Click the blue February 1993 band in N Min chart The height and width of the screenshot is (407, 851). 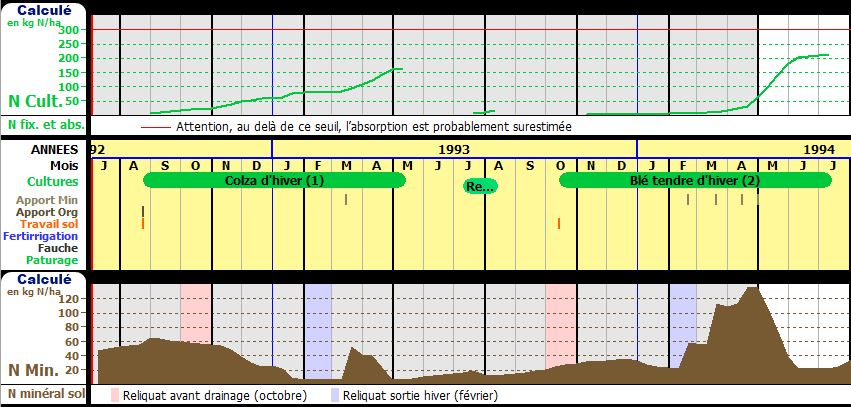[x=318, y=330]
